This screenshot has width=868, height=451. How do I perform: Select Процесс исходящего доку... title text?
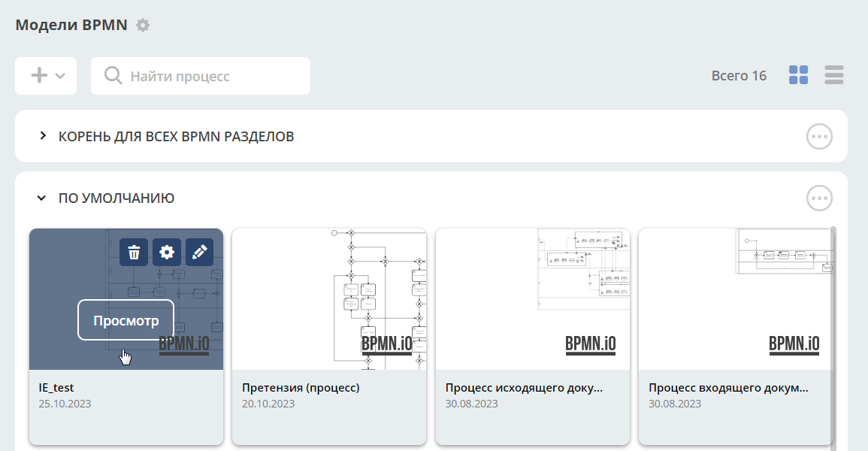pos(524,388)
